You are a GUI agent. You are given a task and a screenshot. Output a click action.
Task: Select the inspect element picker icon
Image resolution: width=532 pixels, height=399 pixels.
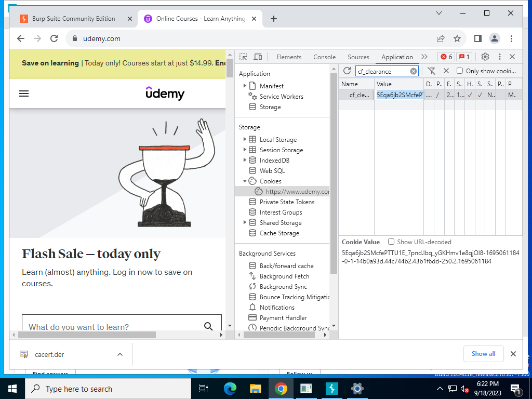243,57
